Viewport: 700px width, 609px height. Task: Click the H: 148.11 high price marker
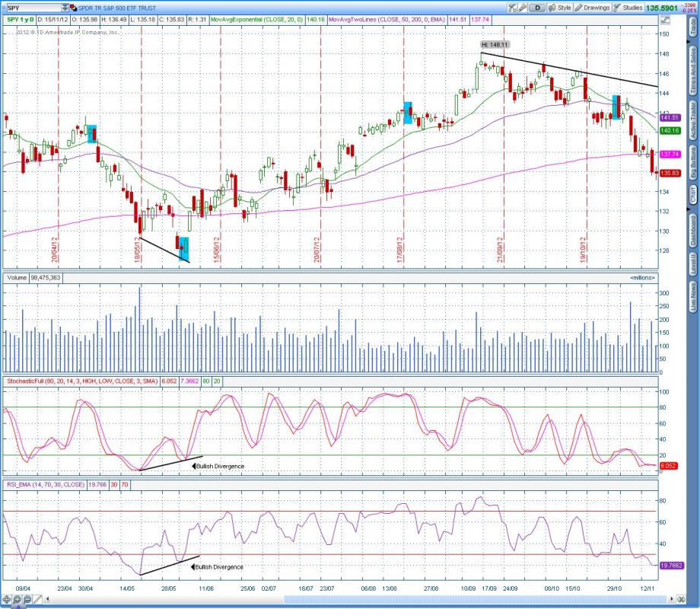[493, 44]
